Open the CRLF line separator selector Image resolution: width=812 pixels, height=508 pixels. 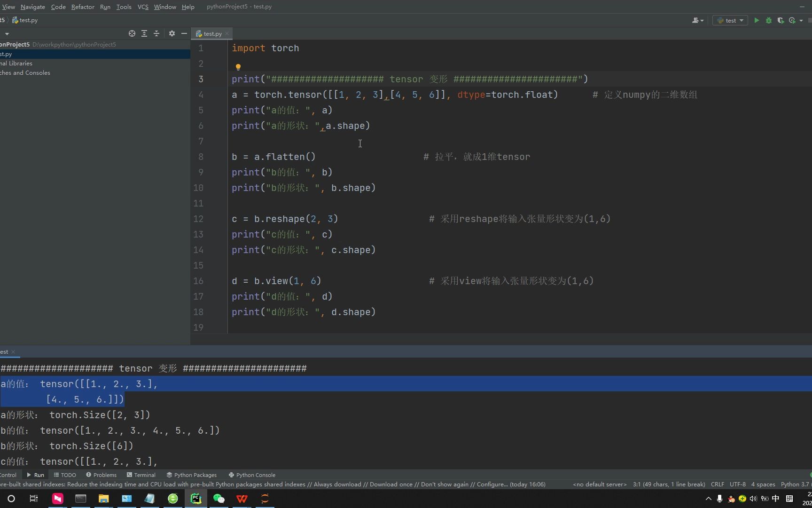[717, 484]
